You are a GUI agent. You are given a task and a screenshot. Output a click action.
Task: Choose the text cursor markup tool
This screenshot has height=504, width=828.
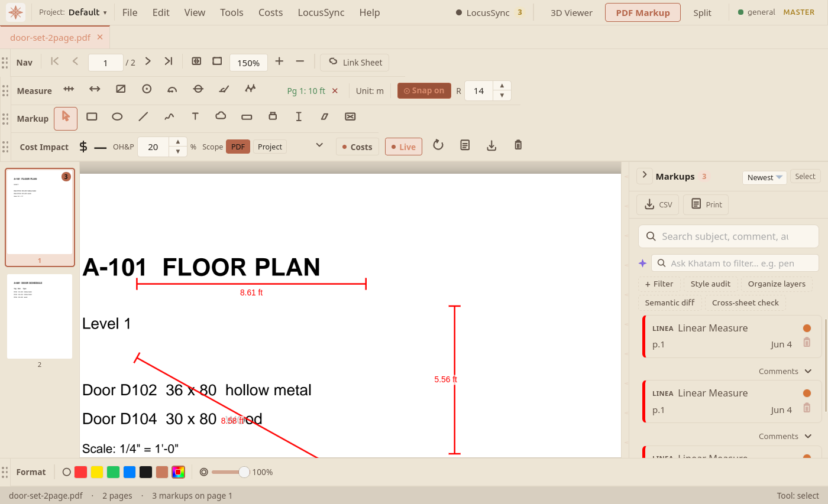pyautogui.click(x=299, y=117)
